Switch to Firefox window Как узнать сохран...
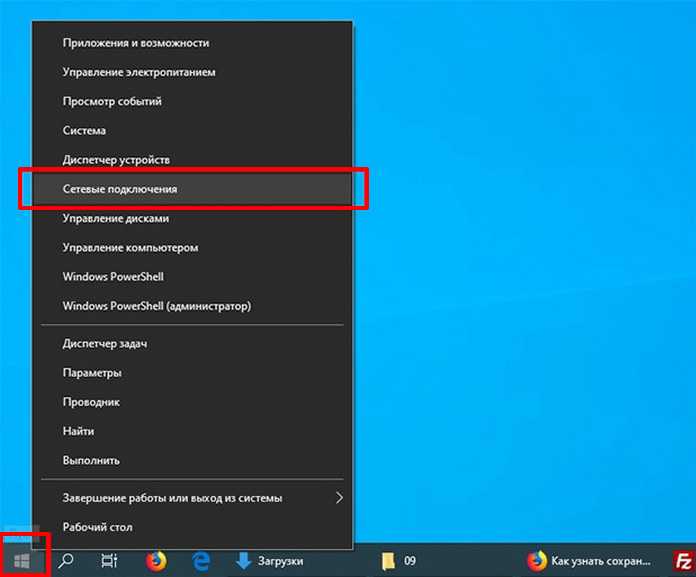696x577 pixels. pos(589,561)
